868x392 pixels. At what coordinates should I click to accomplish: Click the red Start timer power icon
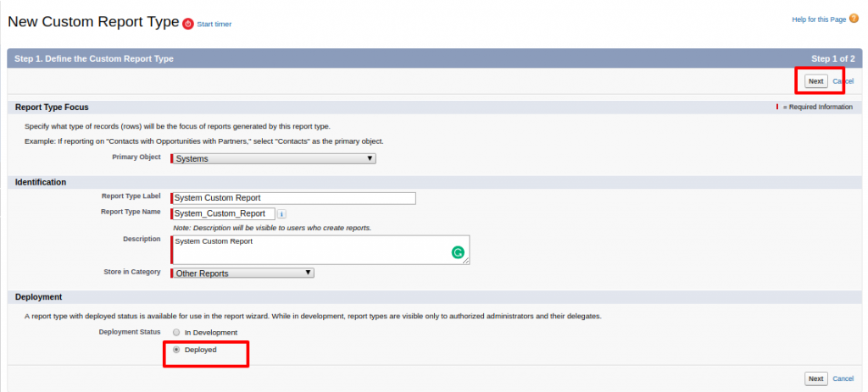tap(188, 24)
